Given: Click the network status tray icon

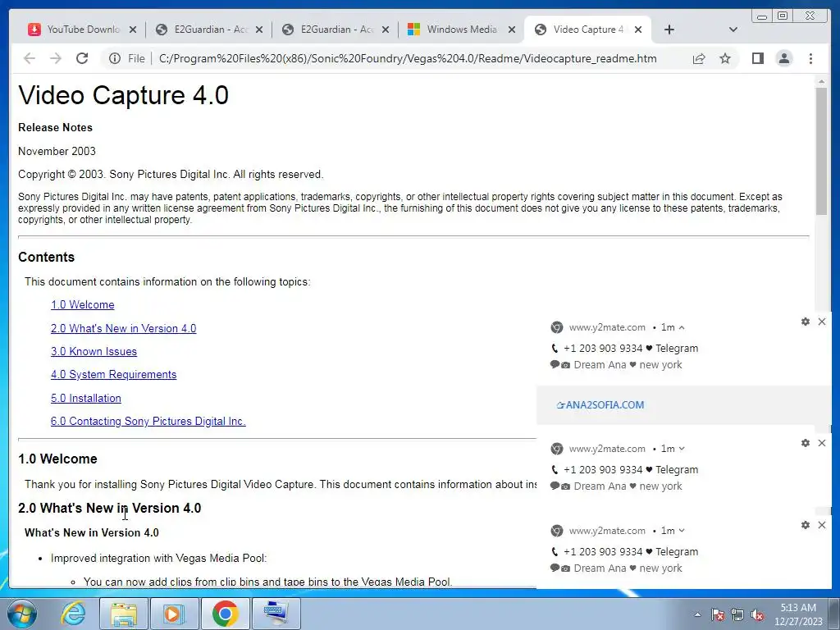Looking at the screenshot, I should [737, 614].
